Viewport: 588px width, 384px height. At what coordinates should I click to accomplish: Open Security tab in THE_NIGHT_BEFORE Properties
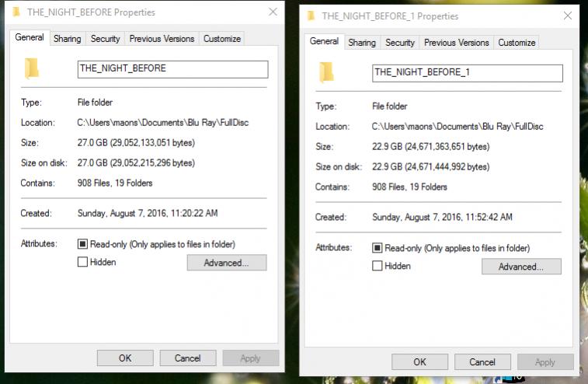coord(105,39)
